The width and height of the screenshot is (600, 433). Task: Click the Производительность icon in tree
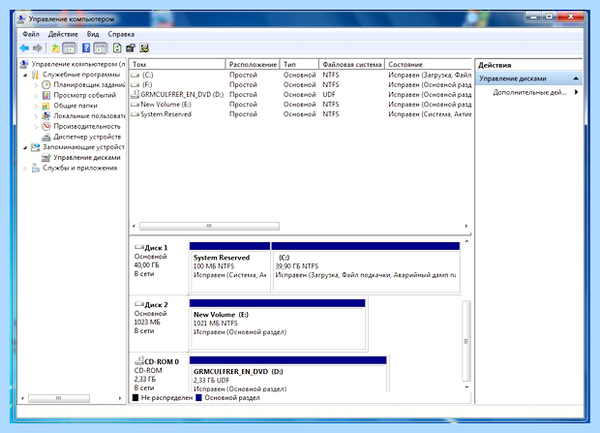[46, 126]
